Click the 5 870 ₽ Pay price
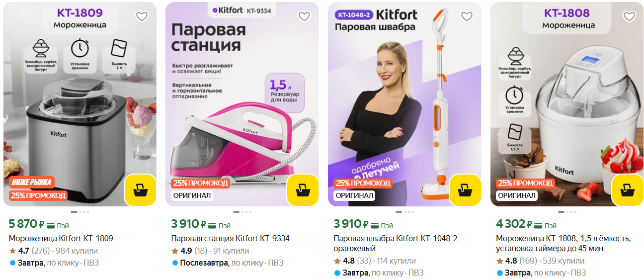644x279 pixels. 39,224
